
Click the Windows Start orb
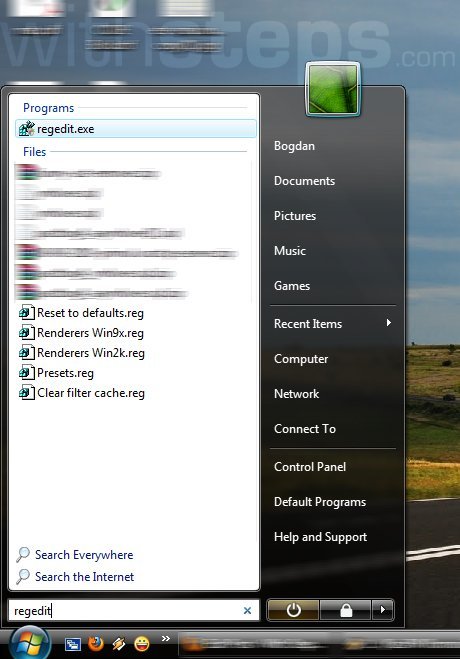pyautogui.click(x=30, y=644)
